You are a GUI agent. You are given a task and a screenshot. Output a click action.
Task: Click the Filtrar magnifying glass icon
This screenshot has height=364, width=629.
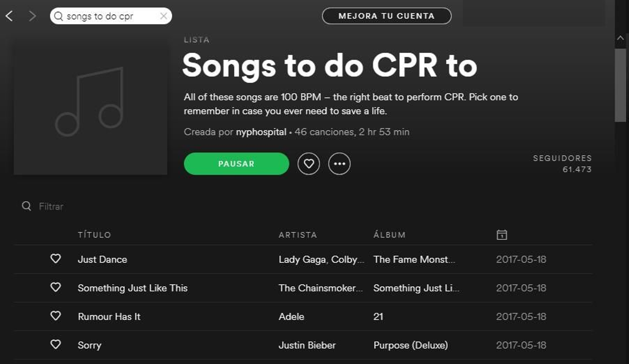pyautogui.click(x=26, y=206)
